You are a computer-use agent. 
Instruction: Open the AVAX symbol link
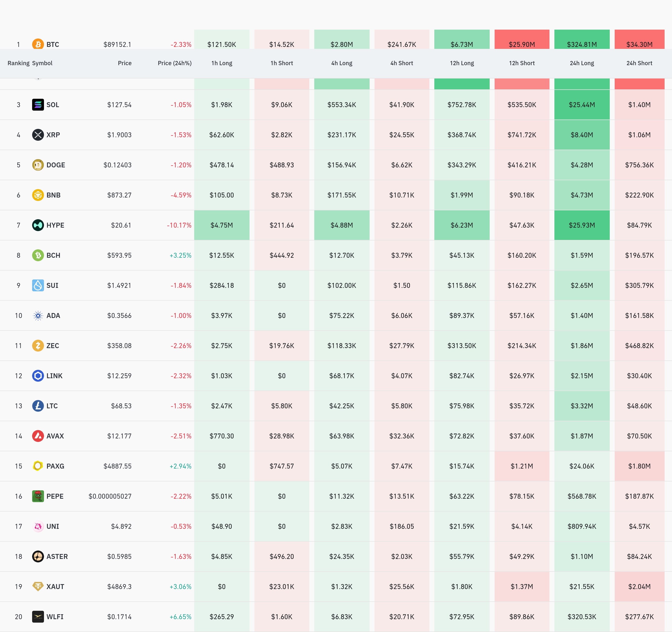tap(55, 436)
